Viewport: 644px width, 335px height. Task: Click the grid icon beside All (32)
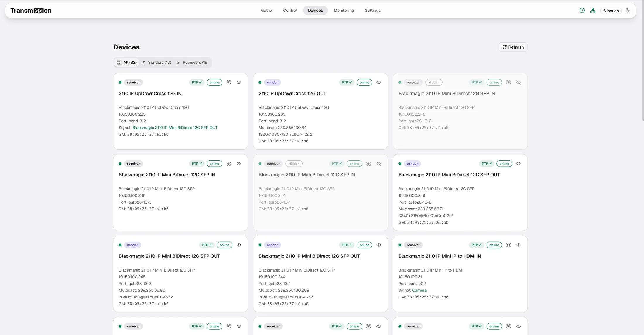[x=119, y=63]
